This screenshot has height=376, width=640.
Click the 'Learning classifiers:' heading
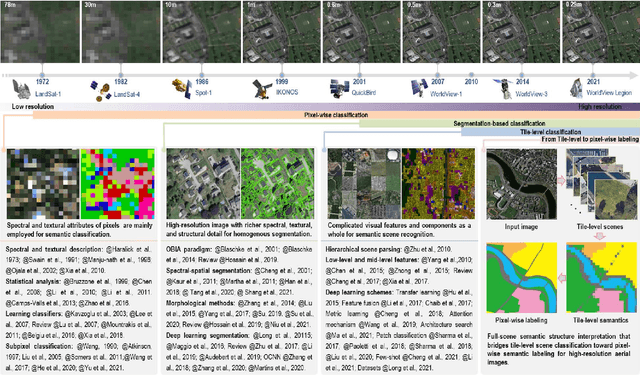[x=33, y=314]
